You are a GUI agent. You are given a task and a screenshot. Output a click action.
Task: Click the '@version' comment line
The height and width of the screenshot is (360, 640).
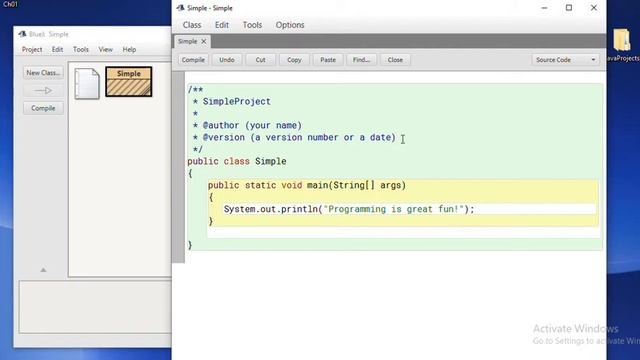pos(294,138)
